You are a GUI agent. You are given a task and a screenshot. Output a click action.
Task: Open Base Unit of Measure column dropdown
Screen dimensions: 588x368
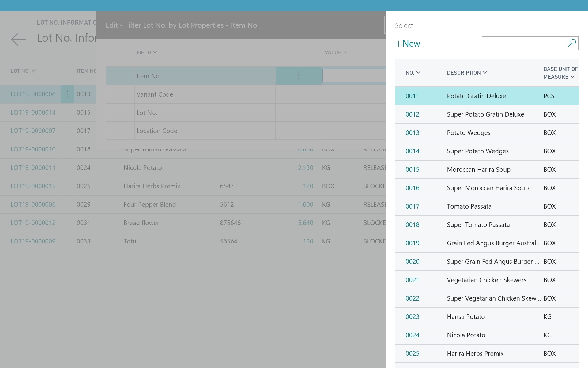572,77
